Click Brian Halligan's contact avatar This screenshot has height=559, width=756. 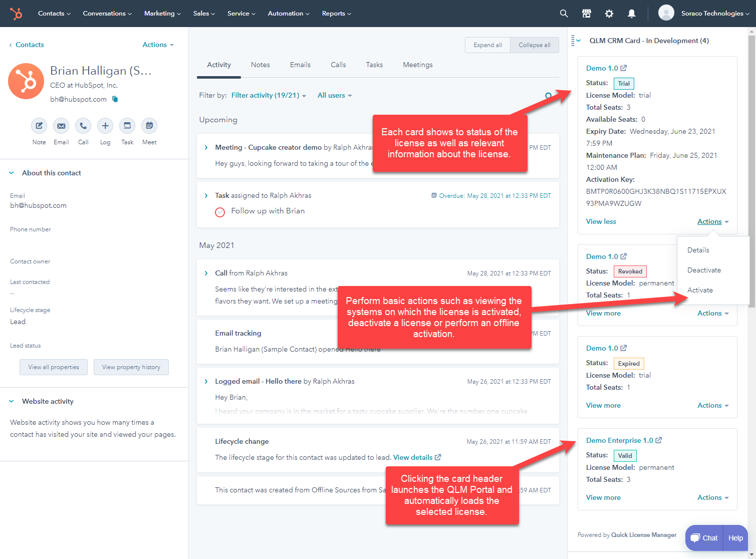(x=26, y=81)
